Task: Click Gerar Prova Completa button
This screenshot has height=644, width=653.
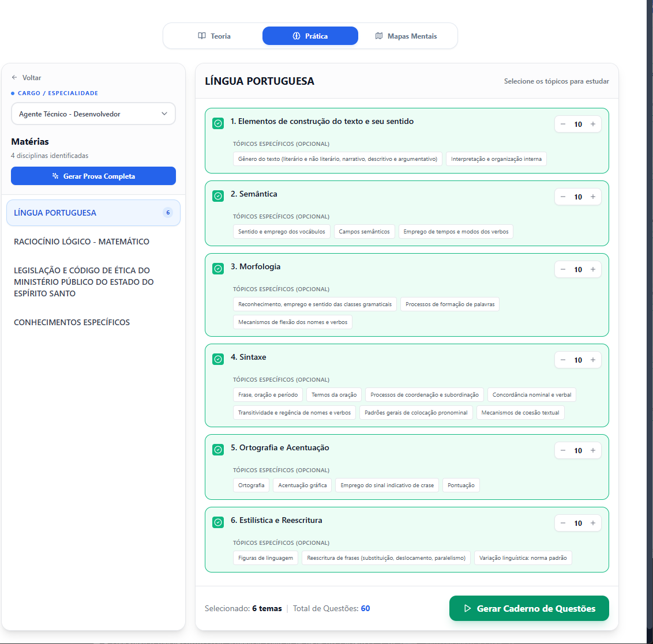Action: pos(93,176)
